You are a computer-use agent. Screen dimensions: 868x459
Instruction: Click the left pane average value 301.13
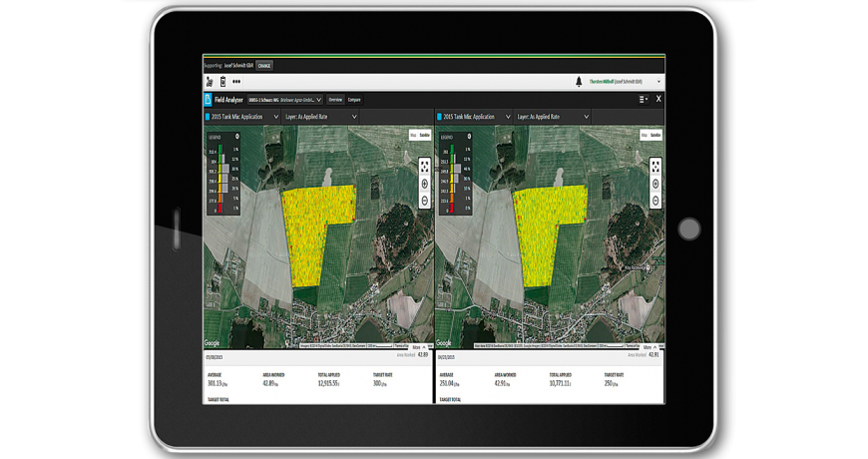tap(217, 384)
